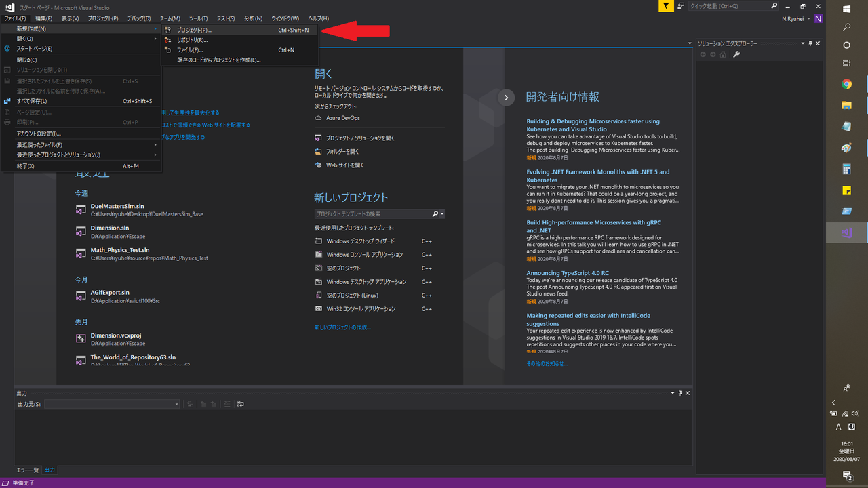Expand 最近使ったプロジェクトとソリューション submenu
The width and height of the screenshot is (868, 488).
pyautogui.click(x=81, y=155)
